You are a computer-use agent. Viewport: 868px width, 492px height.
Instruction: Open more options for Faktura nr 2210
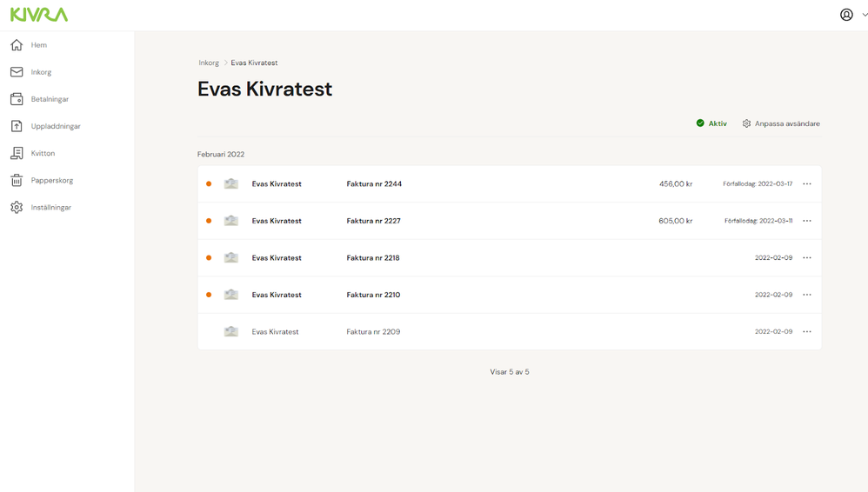[x=807, y=295]
